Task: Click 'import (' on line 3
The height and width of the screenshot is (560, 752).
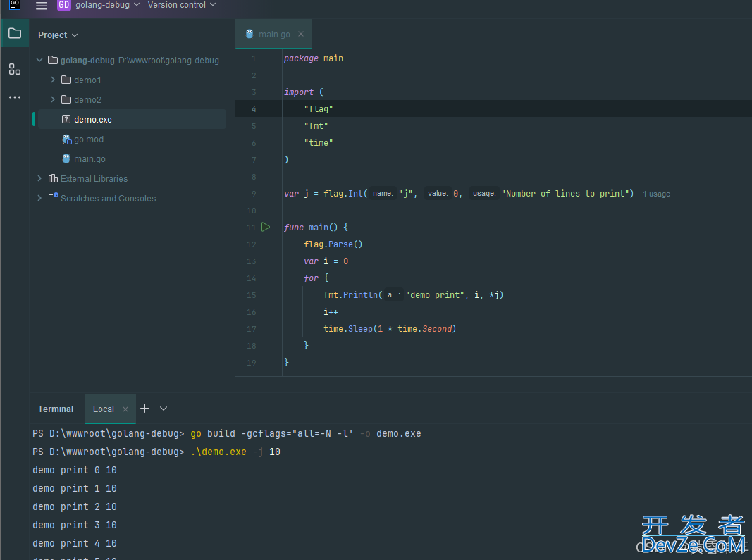Action: click(304, 92)
